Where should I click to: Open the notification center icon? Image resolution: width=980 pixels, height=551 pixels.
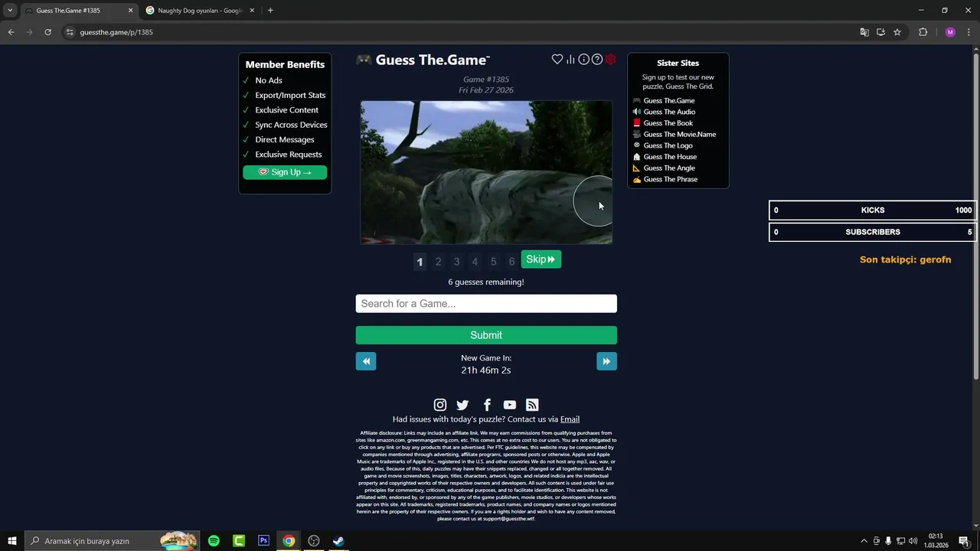pos(964,541)
